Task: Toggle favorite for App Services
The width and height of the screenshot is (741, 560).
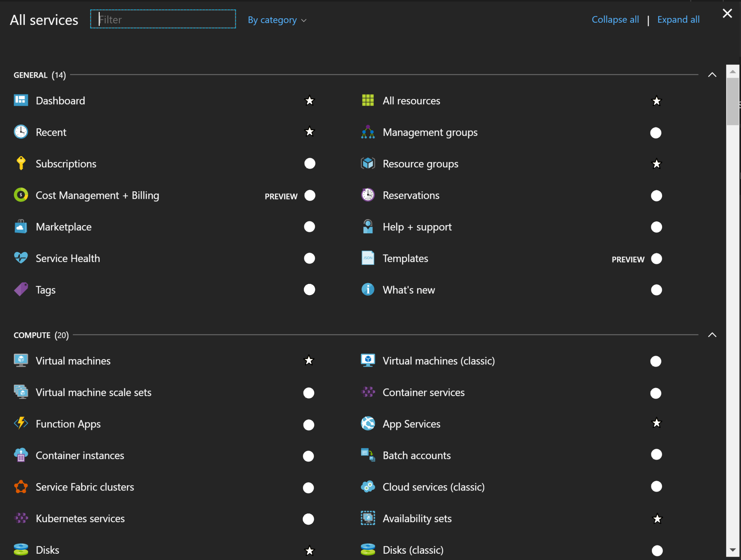Action: pyautogui.click(x=656, y=423)
